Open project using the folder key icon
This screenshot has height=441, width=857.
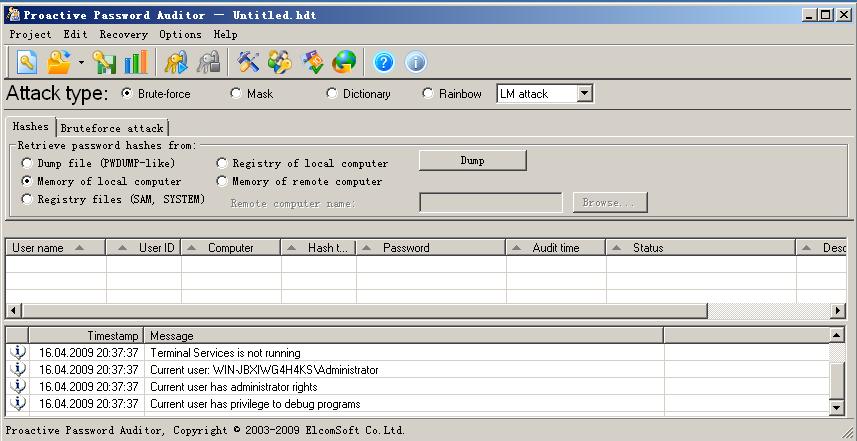tap(60, 62)
